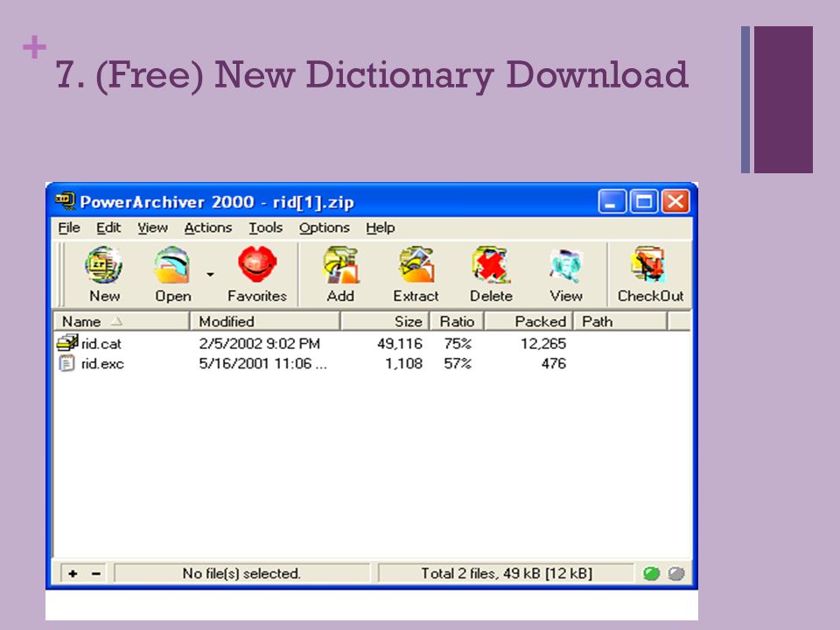The image size is (840, 630).
Task: Add files with the Add toolbar icon
Action: click(340, 265)
